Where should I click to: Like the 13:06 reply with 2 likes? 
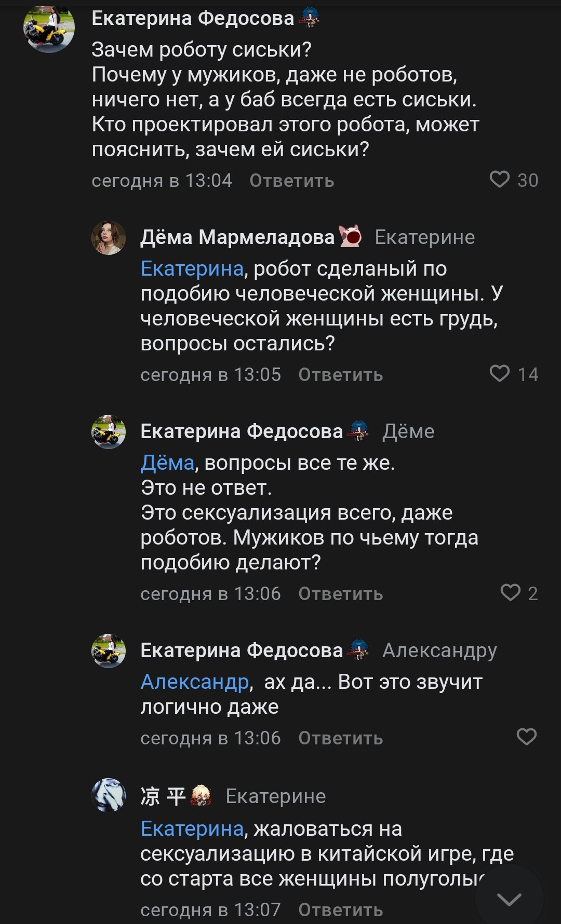click(510, 593)
